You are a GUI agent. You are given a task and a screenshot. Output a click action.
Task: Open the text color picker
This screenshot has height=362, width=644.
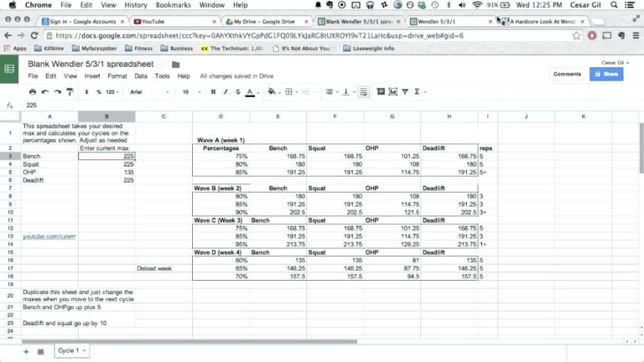250,92
